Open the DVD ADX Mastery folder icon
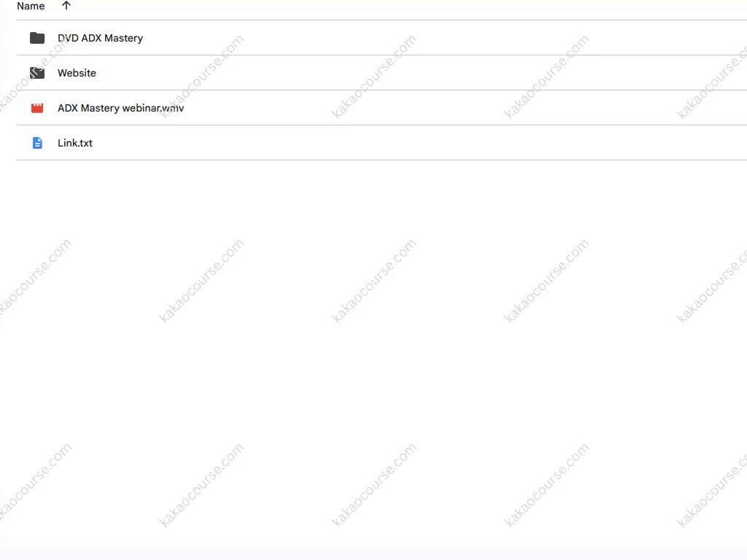Screen dimensions: 747x560 [37, 38]
